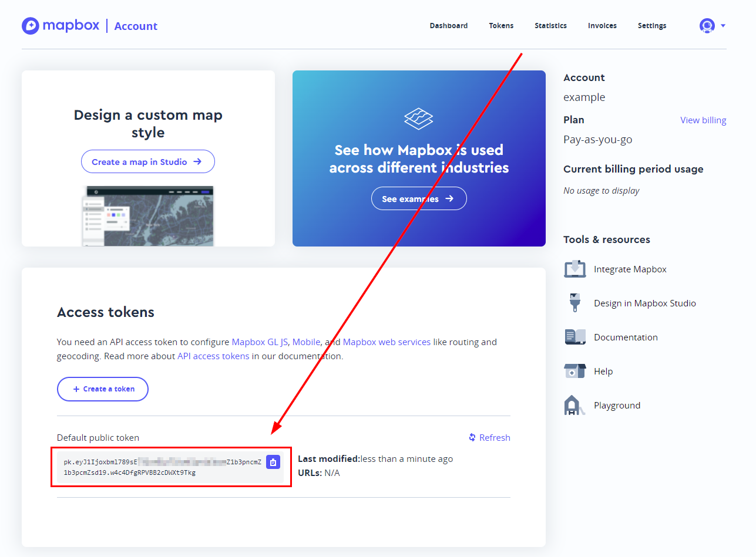
Task: Click the 'Tools & resources' heading
Action: [607, 239]
